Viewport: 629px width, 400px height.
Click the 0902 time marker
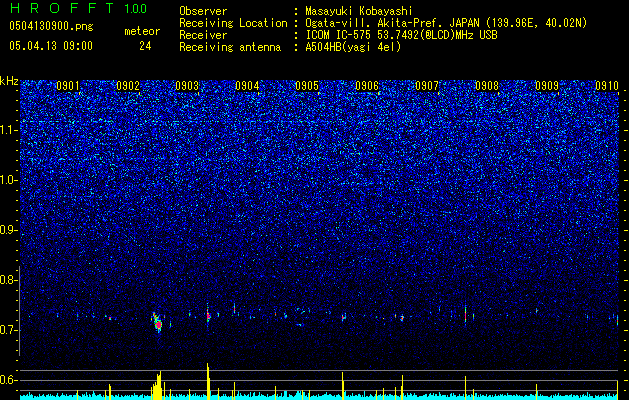click(x=128, y=86)
